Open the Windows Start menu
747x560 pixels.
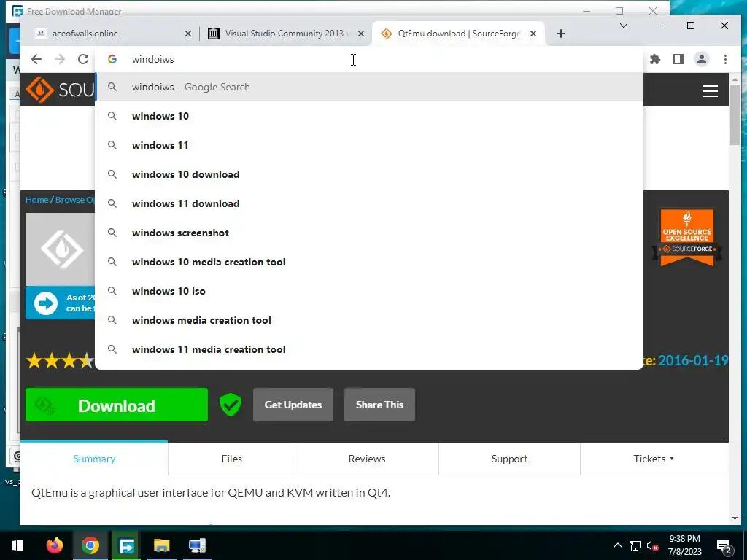pos(18,545)
